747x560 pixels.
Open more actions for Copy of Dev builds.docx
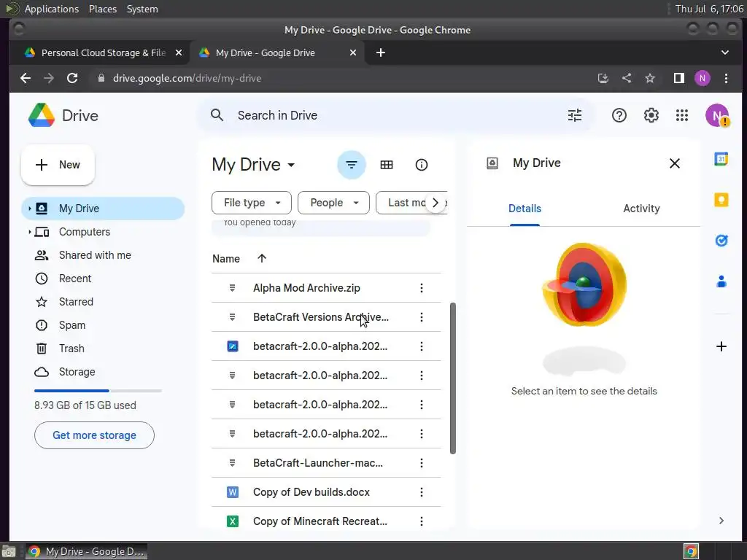pyautogui.click(x=421, y=492)
